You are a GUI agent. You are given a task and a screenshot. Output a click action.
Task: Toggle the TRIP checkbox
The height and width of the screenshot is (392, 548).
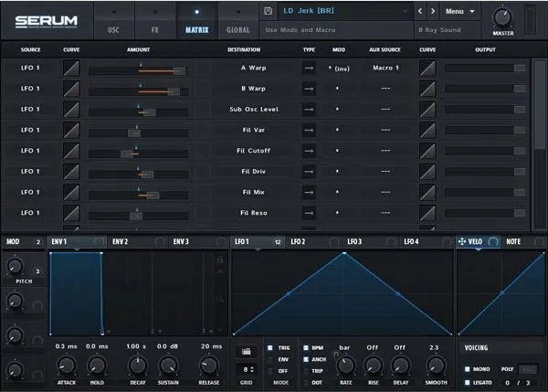306,371
